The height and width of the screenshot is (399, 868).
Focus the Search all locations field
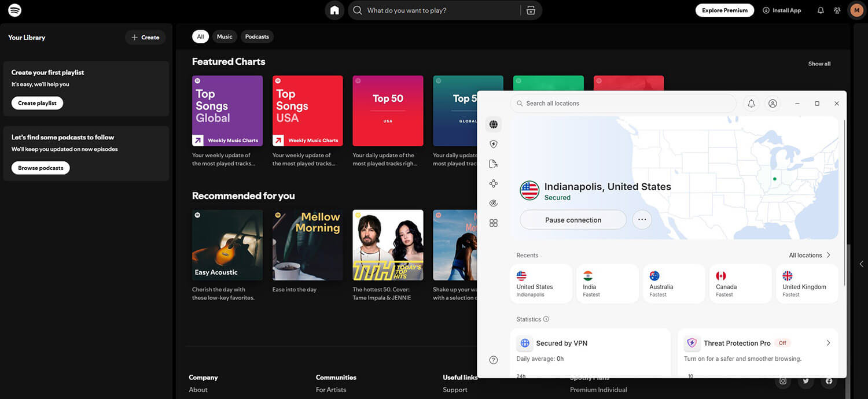623,104
